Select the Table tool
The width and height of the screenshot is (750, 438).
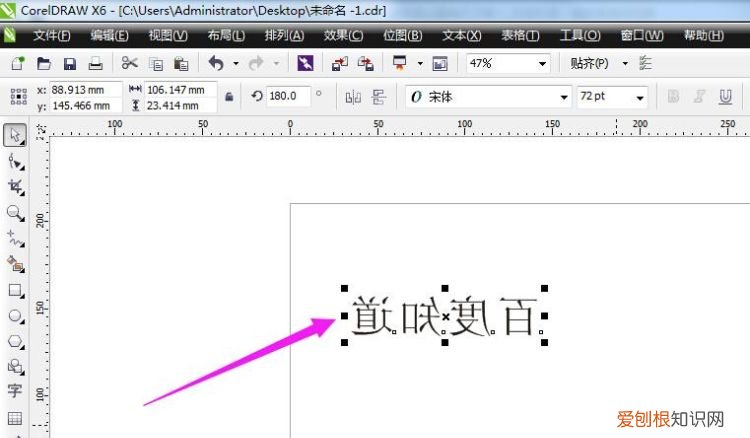[x=15, y=418]
